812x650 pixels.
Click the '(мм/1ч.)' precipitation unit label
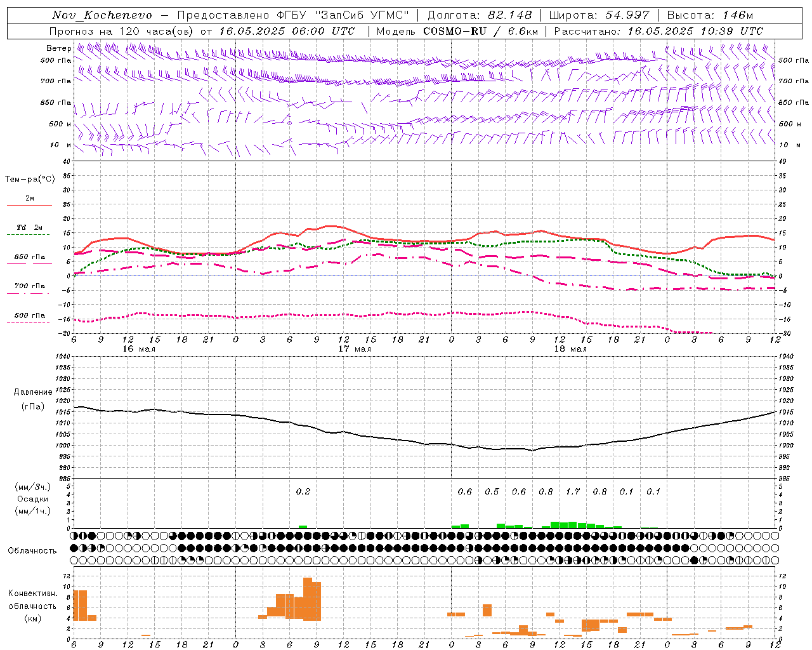(32, 511)
